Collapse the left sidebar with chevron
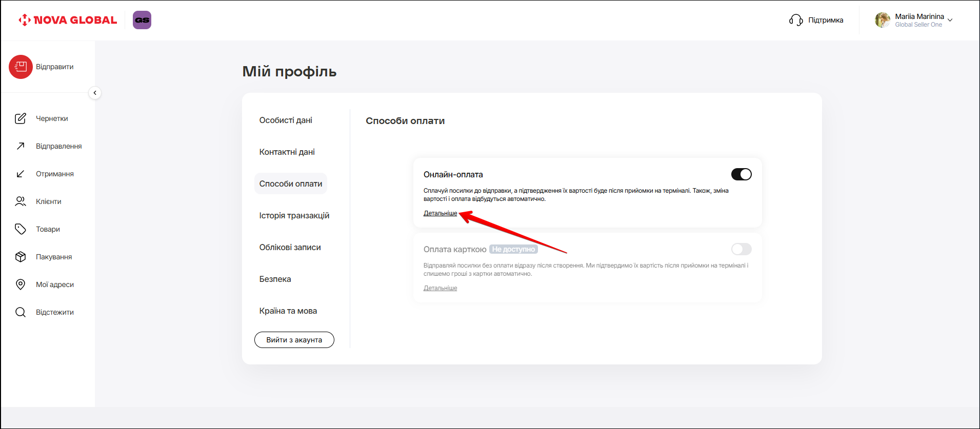980x429 pixels. point(95,93)
